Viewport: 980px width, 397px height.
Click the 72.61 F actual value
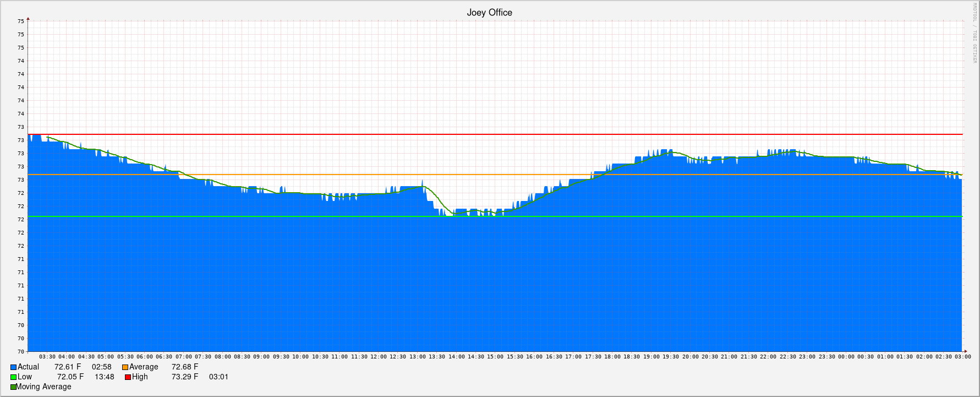pyautogui.click(x=68, y=367)
